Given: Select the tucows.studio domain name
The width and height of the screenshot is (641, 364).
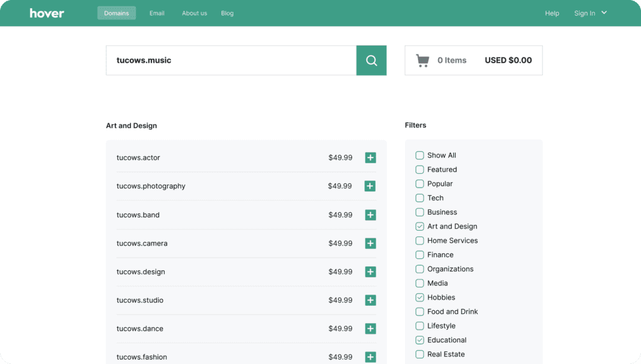Looking at the screenshot, I should coord(140,300).
